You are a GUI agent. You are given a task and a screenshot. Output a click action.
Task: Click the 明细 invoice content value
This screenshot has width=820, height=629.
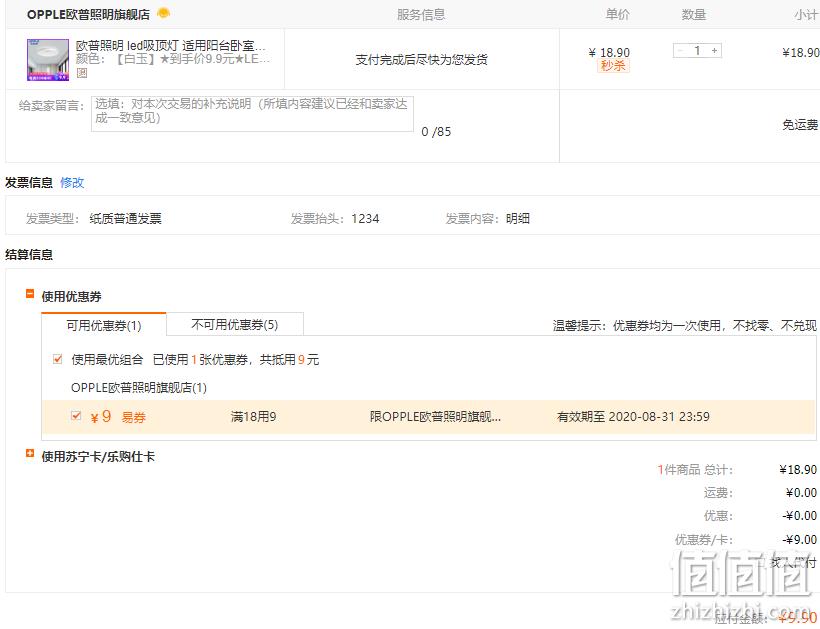[x=518, y=219]
